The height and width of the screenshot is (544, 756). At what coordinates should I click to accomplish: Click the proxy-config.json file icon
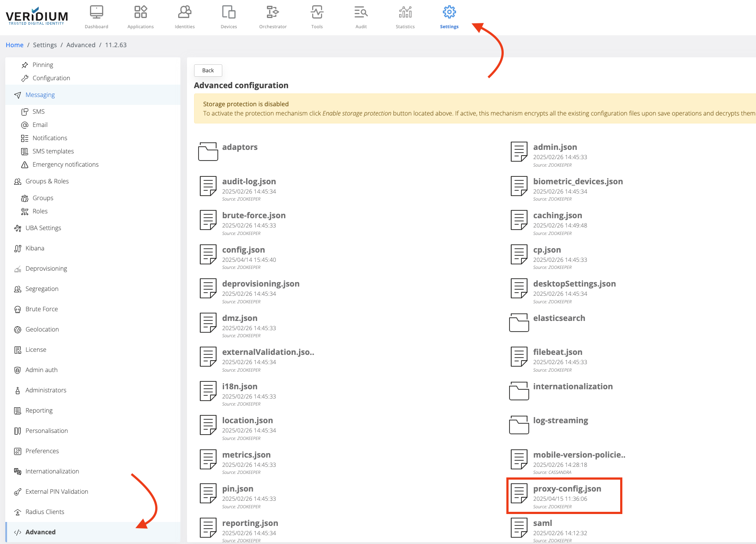[519, 493]
